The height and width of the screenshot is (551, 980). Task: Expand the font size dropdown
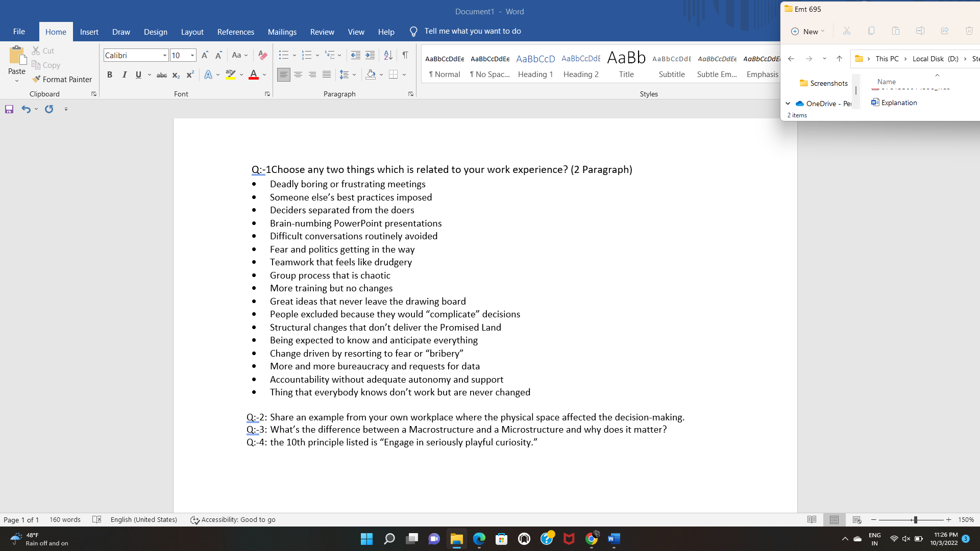click(191, 55)
